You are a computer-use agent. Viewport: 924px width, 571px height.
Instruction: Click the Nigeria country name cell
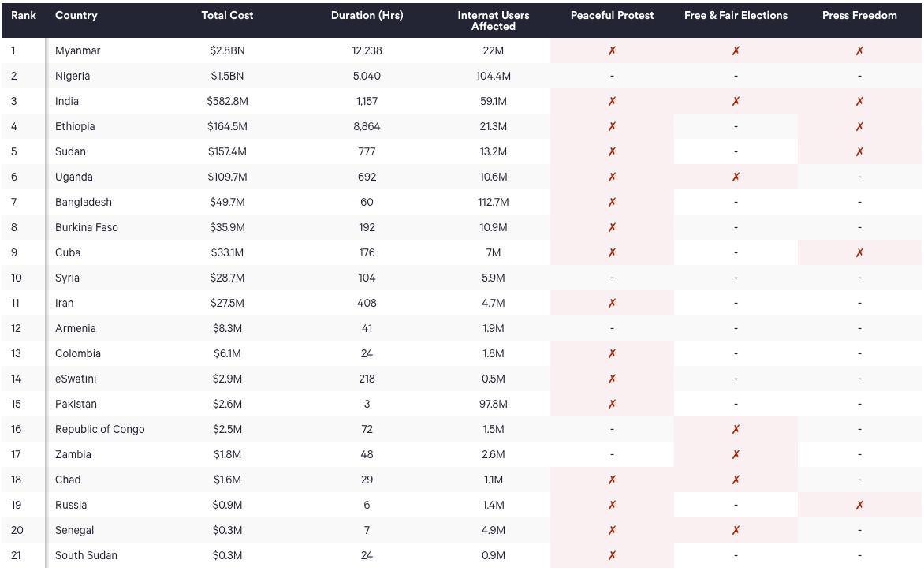[x=73, y=76]
